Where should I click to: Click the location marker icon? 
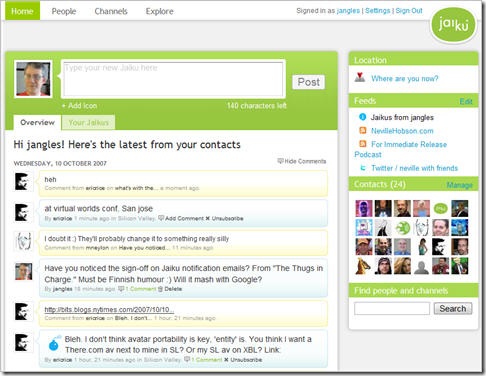pyautogui.click(x=360, y=77)
